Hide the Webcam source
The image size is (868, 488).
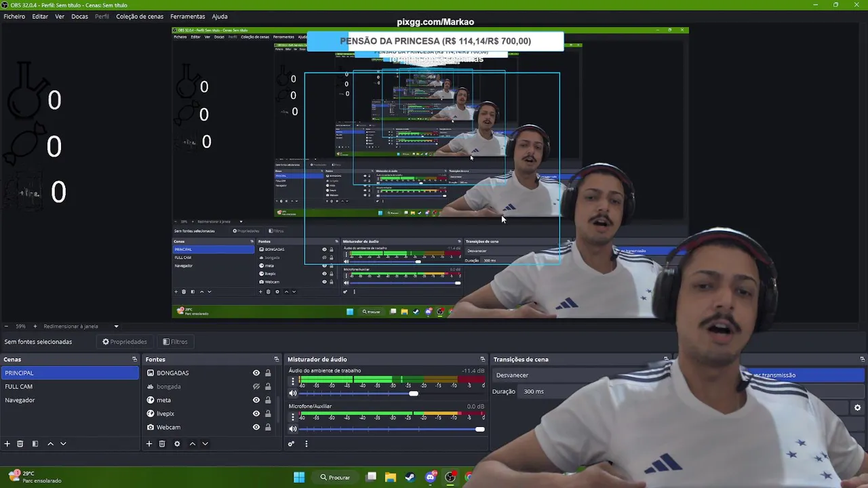coord(256,427)
